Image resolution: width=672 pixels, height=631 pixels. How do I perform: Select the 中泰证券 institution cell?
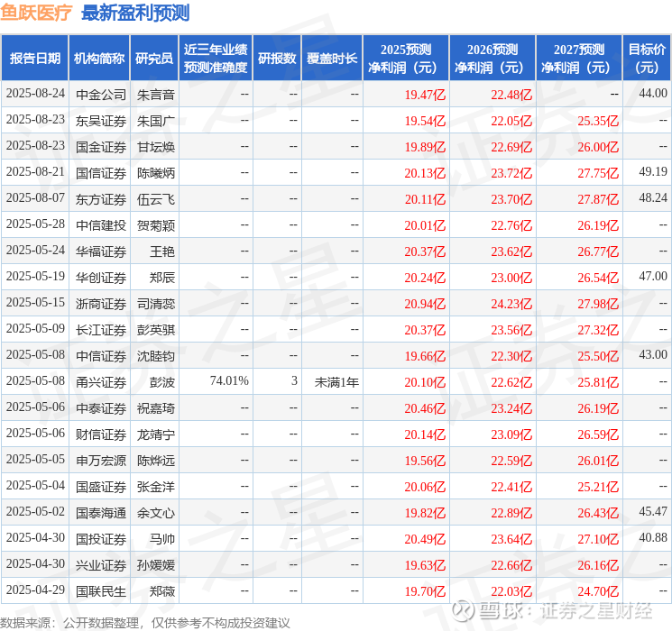(x=101, y=408)
